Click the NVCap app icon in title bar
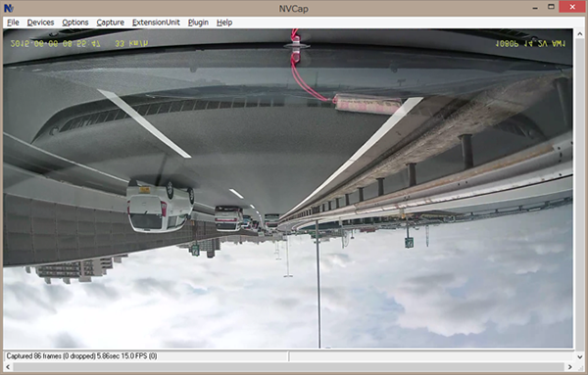 click(8, 8)
